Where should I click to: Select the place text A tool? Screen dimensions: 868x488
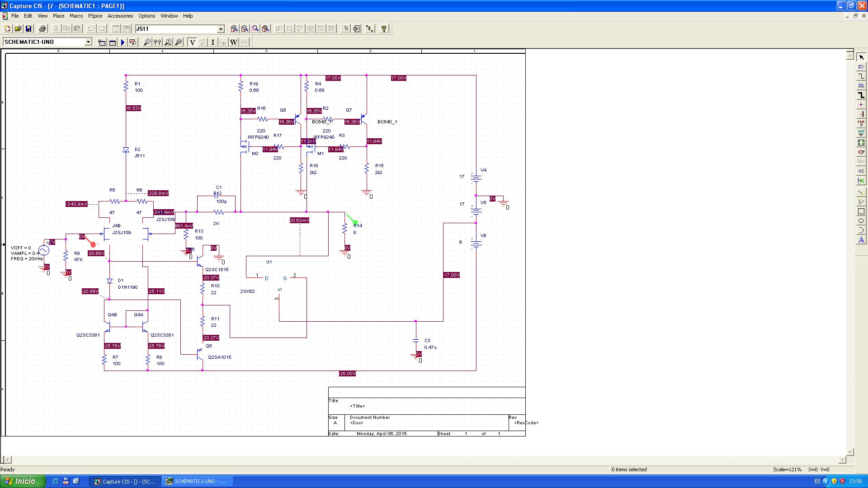tap(861, 240)
